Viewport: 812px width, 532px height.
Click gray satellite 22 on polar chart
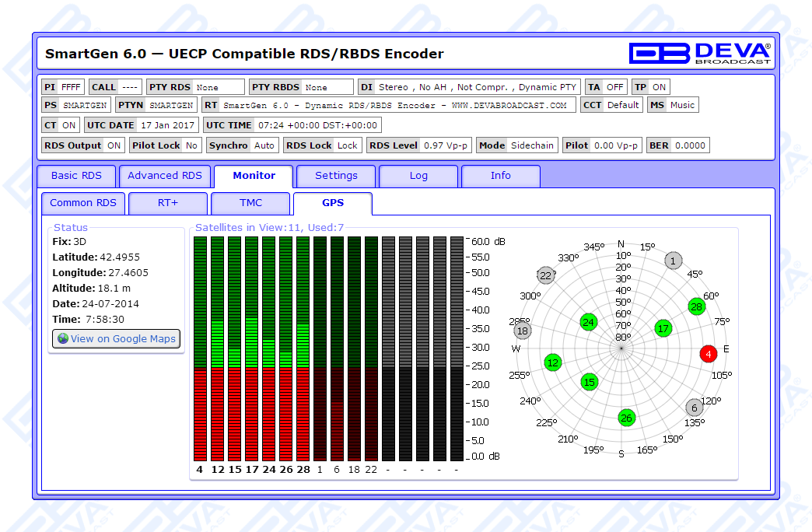[x=546, y=275]
